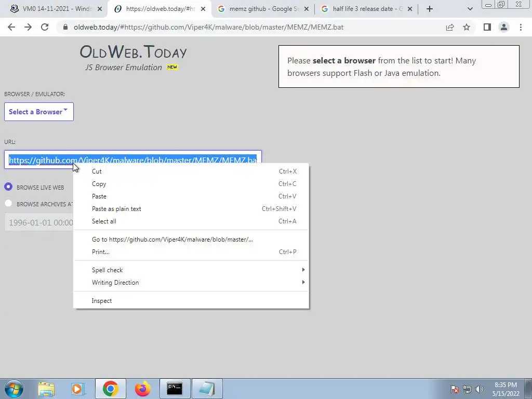Open Windows Explorer from taskbar
The width and height of the screenshot is (532, 399).
click(46, 389)
